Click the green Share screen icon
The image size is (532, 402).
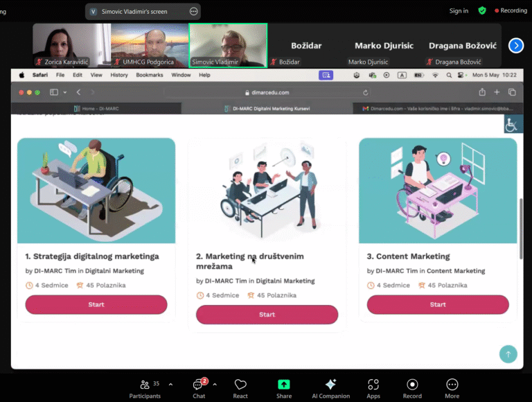pos(284,385)
